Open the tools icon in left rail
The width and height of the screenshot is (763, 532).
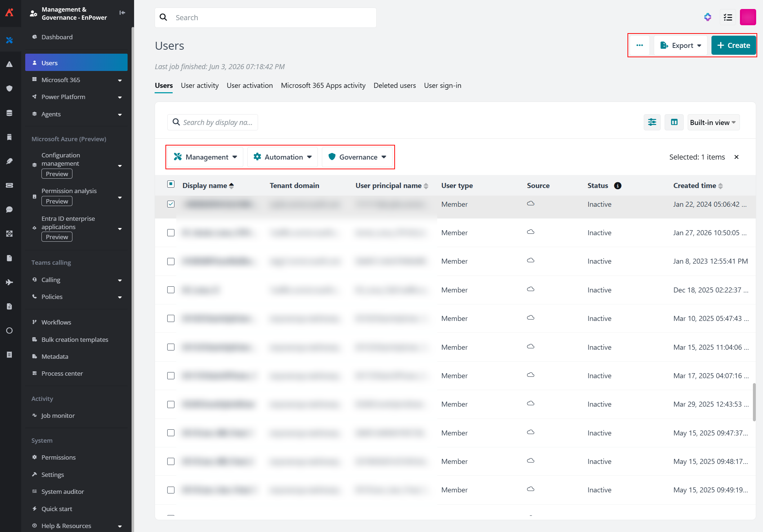[x=10, y=40]
